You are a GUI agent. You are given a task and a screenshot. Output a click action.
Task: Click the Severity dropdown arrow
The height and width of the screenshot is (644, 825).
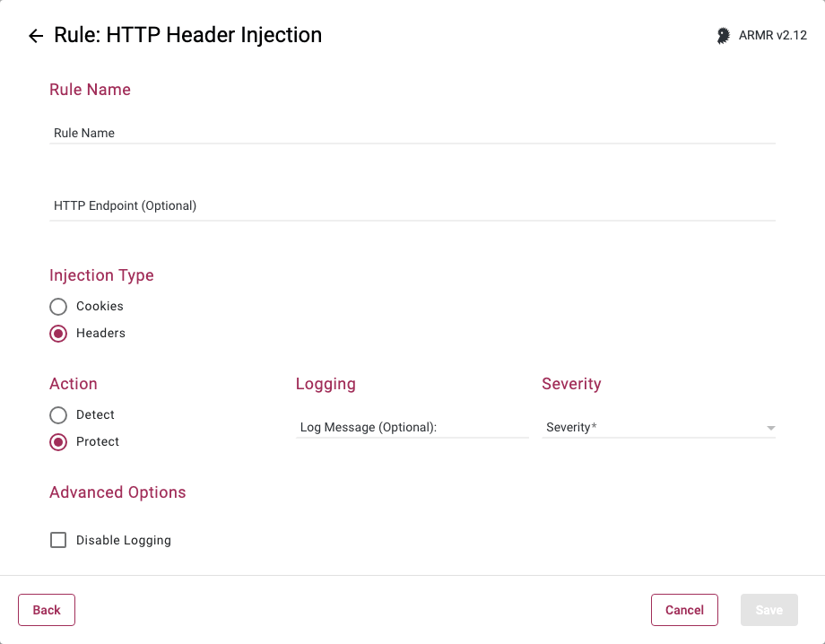(770, 429)
